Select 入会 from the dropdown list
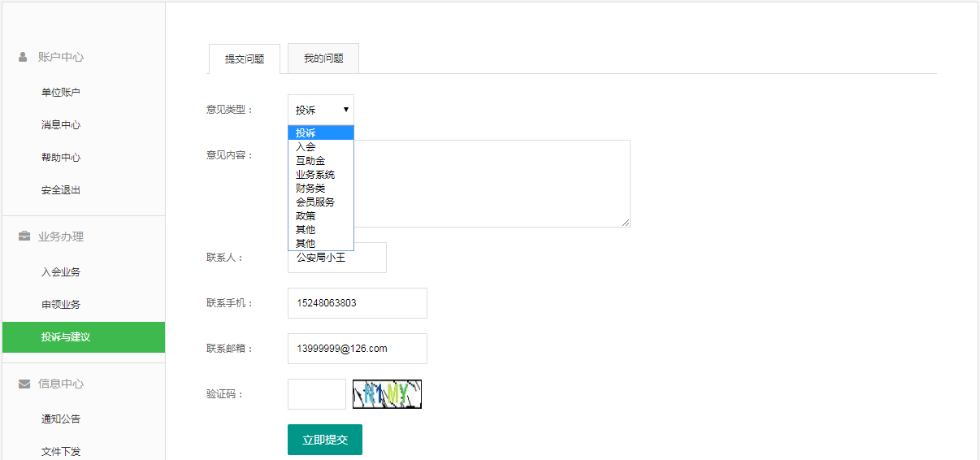The width and height of the screenshot is (980, 460). coord(306,147)
